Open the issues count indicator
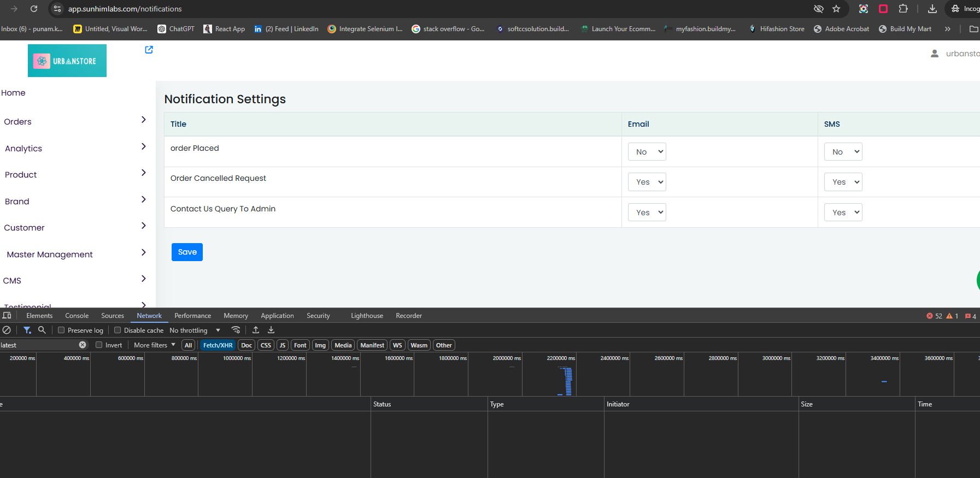The height and width of the screenshot is (478, 980). [x=971, y=316]
